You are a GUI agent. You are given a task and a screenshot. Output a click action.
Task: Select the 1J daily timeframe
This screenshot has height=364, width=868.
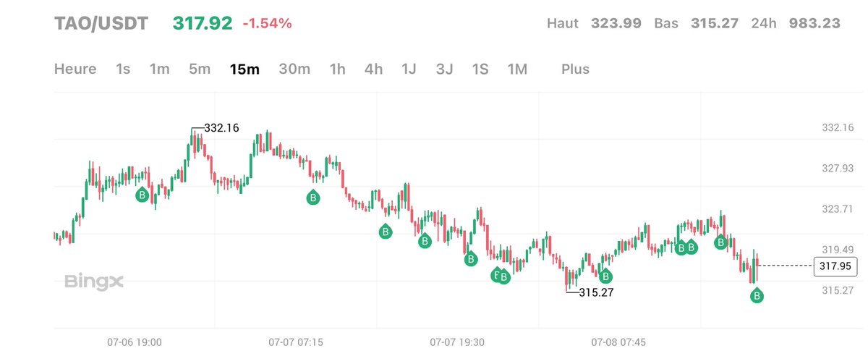point(409,69)
